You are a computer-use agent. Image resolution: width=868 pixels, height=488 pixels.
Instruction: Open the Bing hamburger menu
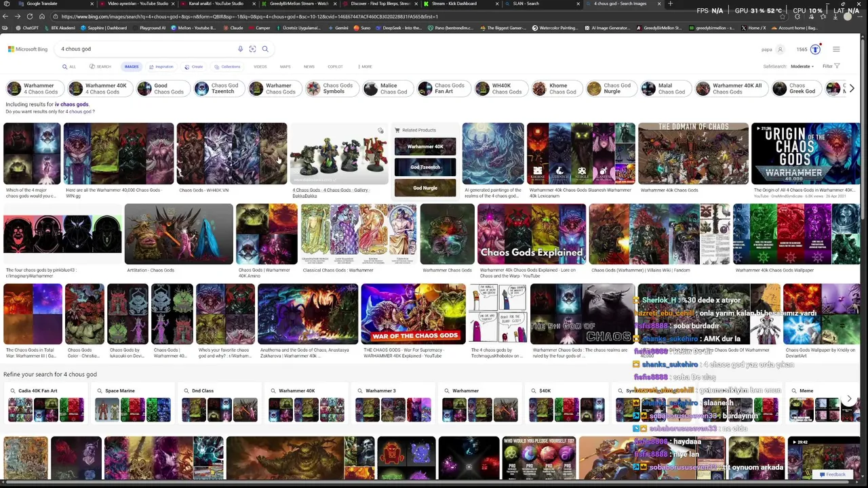pyautogui.click(x=836, y=49)
